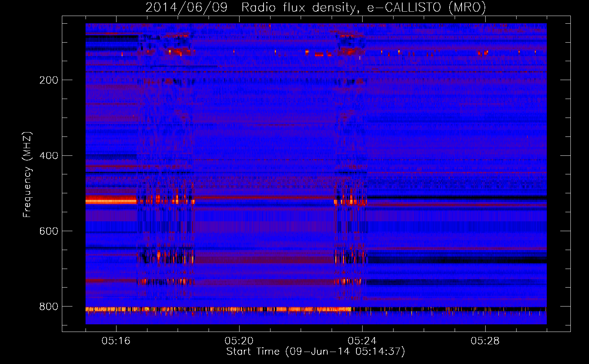589x364 pixels.
Task: Click the 05:24 time tick label
Action: click(362, 341)
